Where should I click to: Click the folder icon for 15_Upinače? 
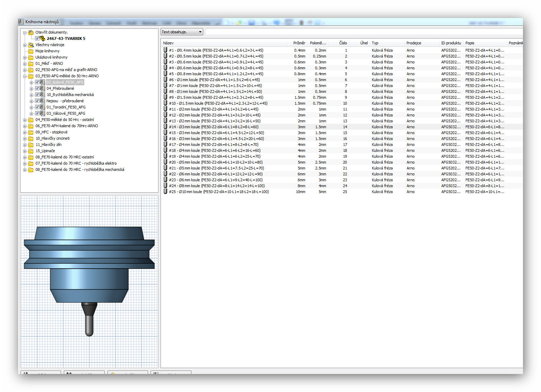click(31, 151)
